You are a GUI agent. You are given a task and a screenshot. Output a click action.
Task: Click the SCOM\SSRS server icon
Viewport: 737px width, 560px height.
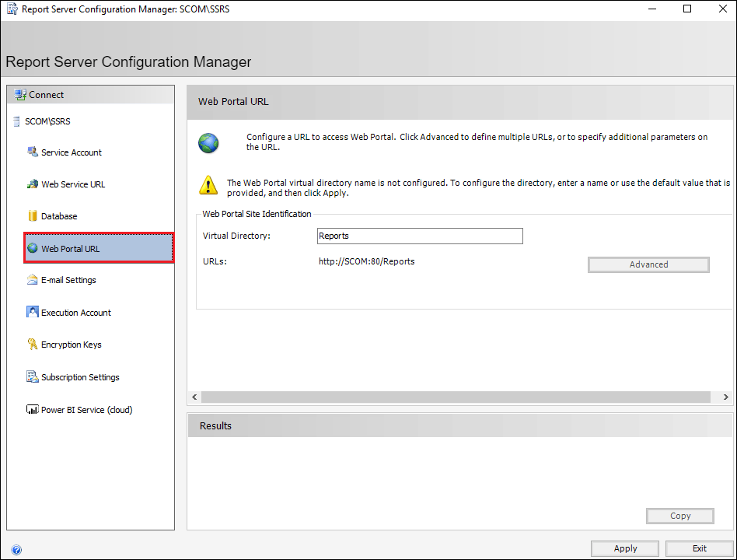(17, 122)
